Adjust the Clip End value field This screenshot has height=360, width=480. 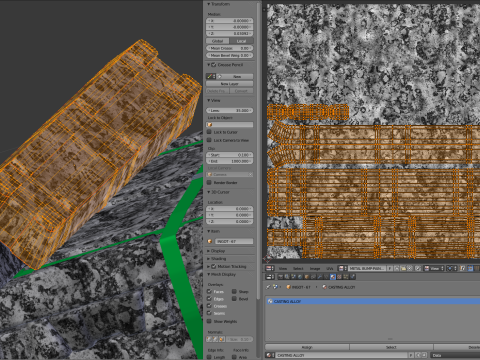click(230, 161)
